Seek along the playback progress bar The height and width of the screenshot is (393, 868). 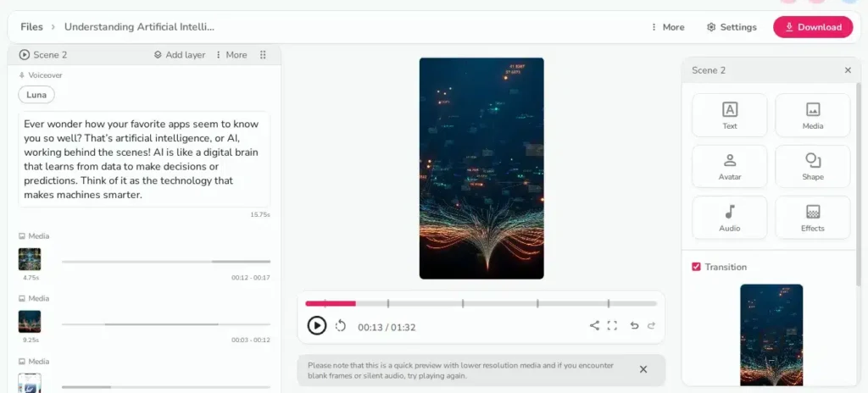tap(481, 303)
